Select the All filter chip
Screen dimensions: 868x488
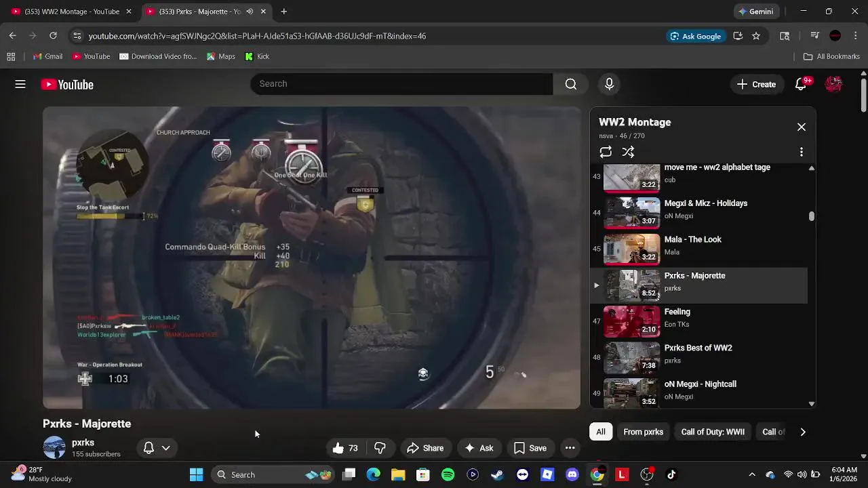tap(601, 432)
